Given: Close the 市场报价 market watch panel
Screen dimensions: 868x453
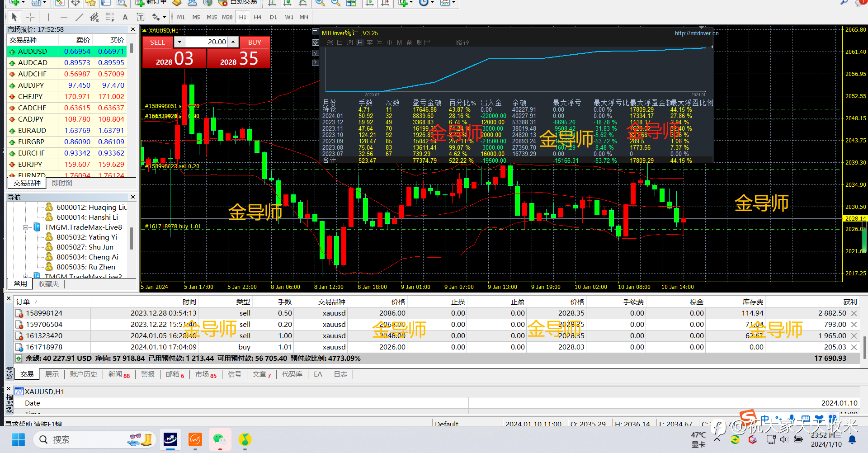Looking at the screenshot, I should [133, 29].
